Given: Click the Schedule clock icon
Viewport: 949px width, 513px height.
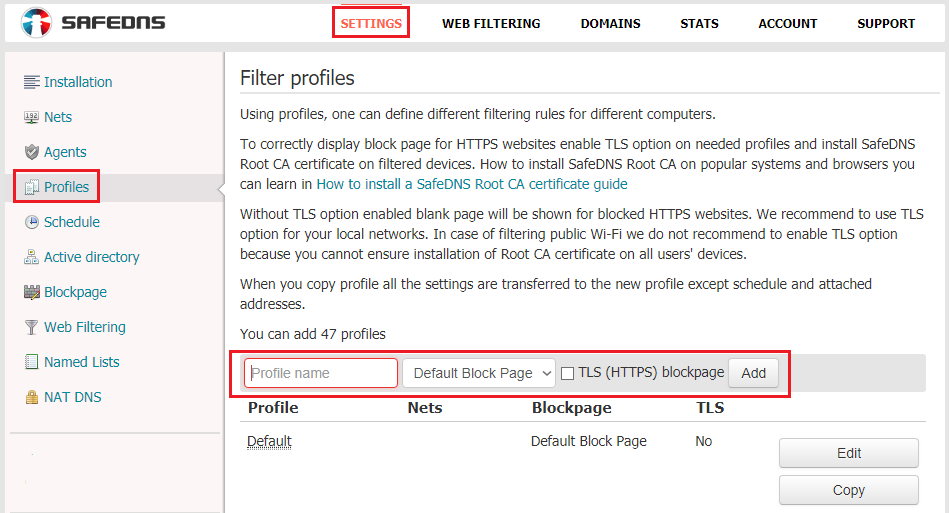Looking at the screenshot, I should 31,222.
